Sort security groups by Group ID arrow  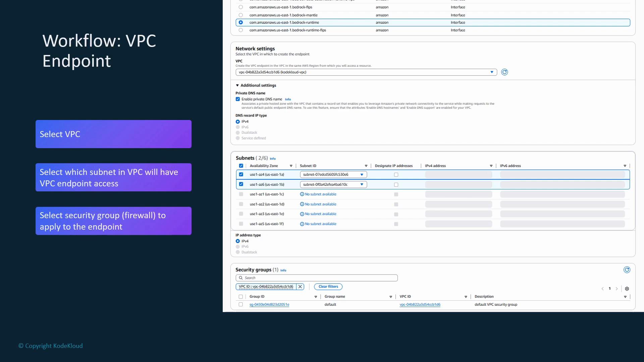click(x=316, y=297)
